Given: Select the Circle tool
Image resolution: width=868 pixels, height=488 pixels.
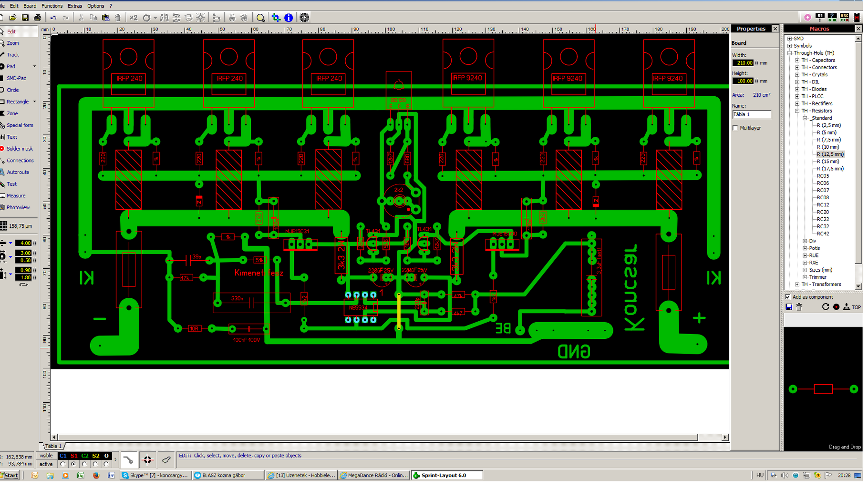Looking at the screenshot, I should pyautogui.click(x=13, y=90).
